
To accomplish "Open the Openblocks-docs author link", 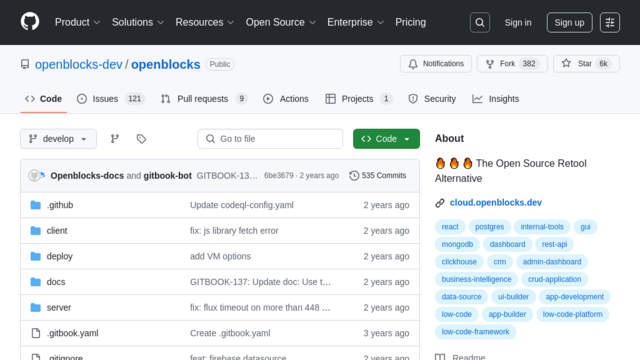I will (x=87, y=176).
